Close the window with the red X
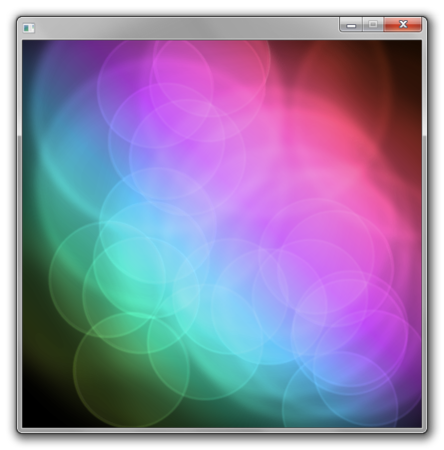The width and height of the screenshot is (444, 450). coord(403,25)
